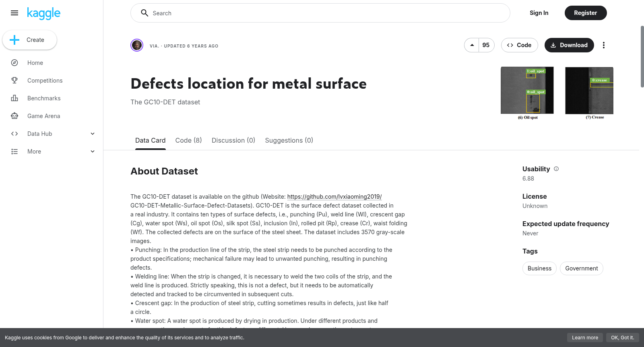Click the Business tag
This screenshot has width=644, height=347.
point(539,268)
